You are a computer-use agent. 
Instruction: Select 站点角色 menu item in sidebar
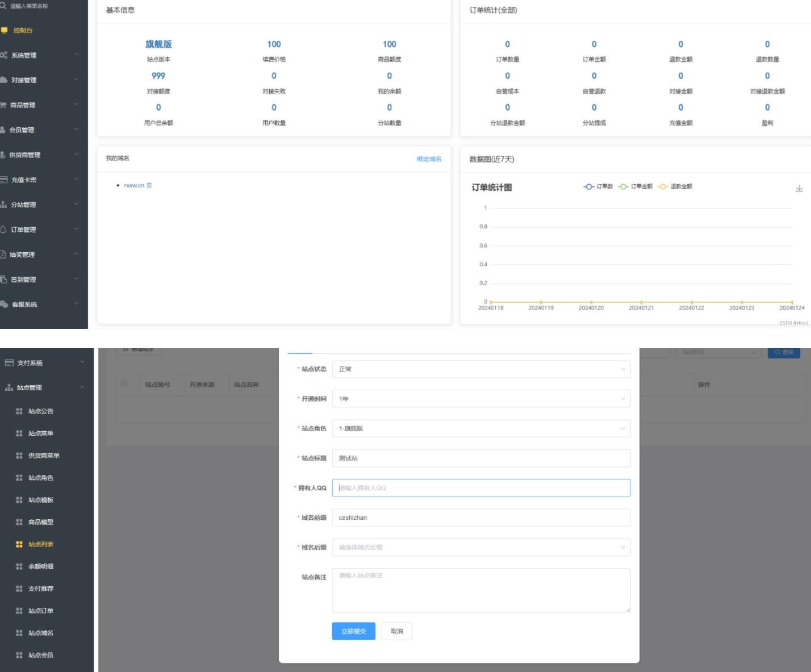41,478
